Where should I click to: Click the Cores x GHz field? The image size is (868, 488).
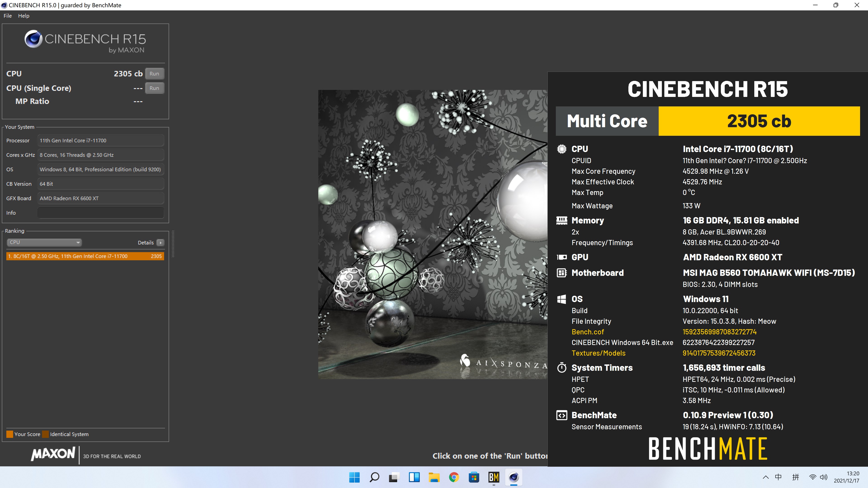pyautogui.click(x=101, y=155)
